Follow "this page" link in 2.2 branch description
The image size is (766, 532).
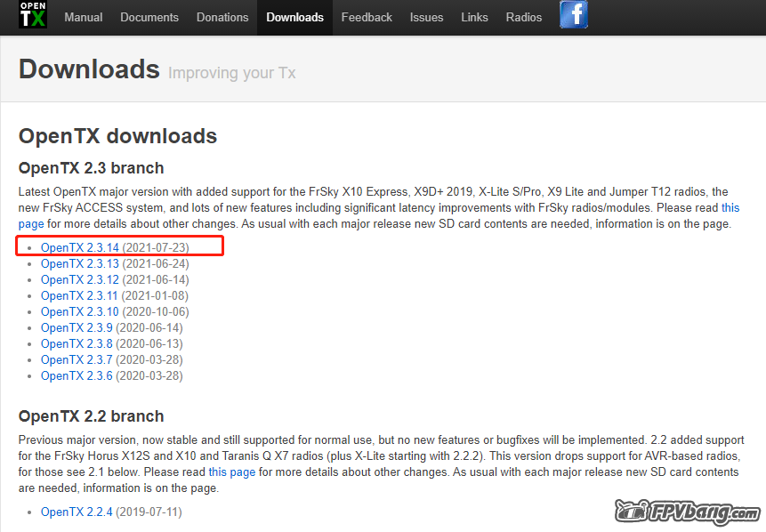point(232,472)
